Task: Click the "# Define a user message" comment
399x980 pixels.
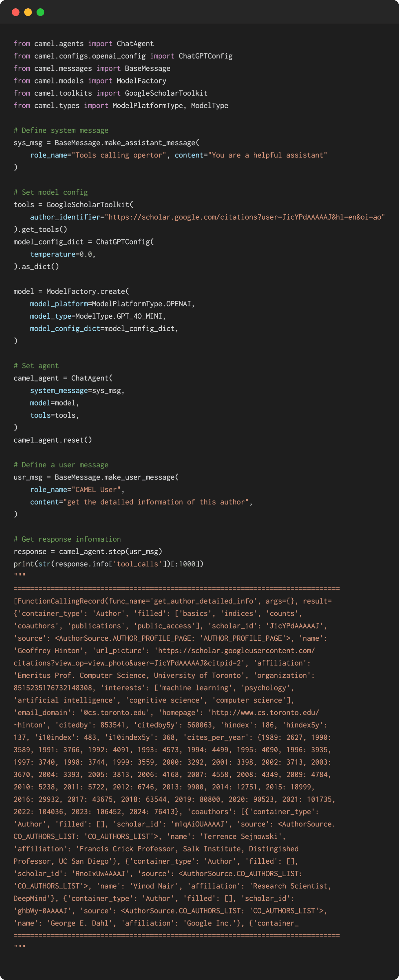Action: pyautogui.click(x=61, y=465)
